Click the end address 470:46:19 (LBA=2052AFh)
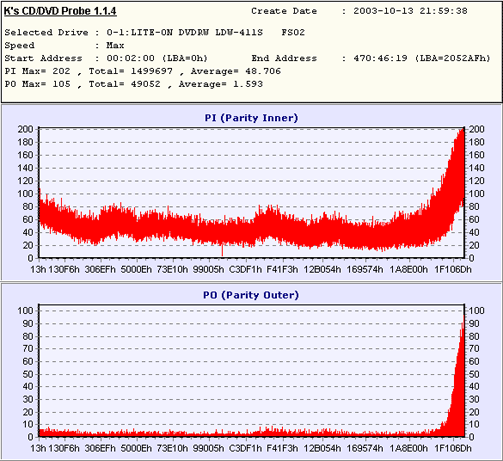 click(422, 58)
